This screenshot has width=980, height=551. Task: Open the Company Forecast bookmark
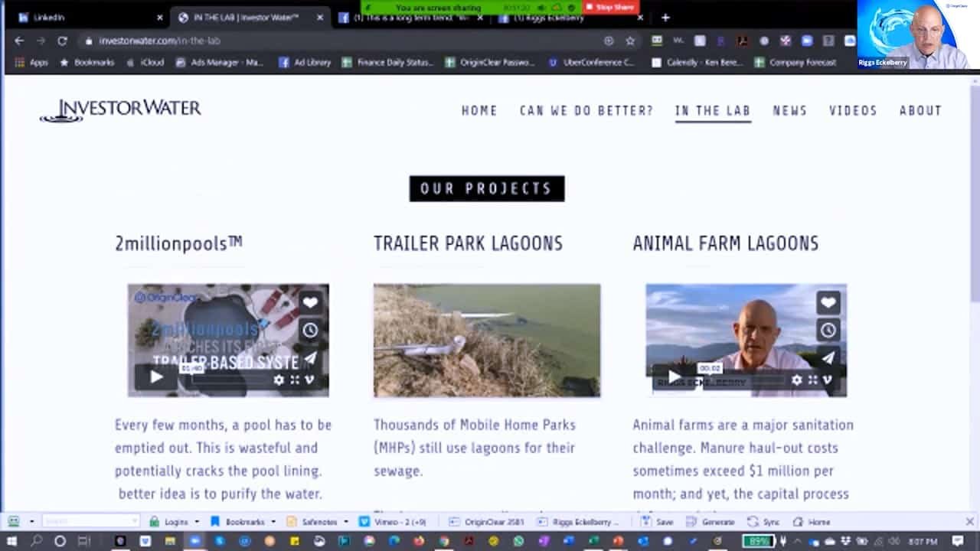(795, 63)
